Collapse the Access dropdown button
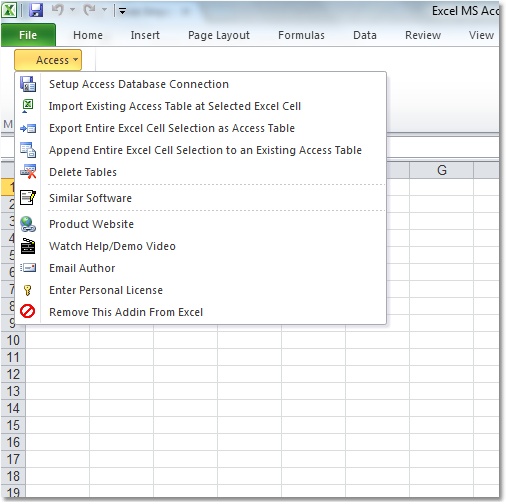 point(48,60)
